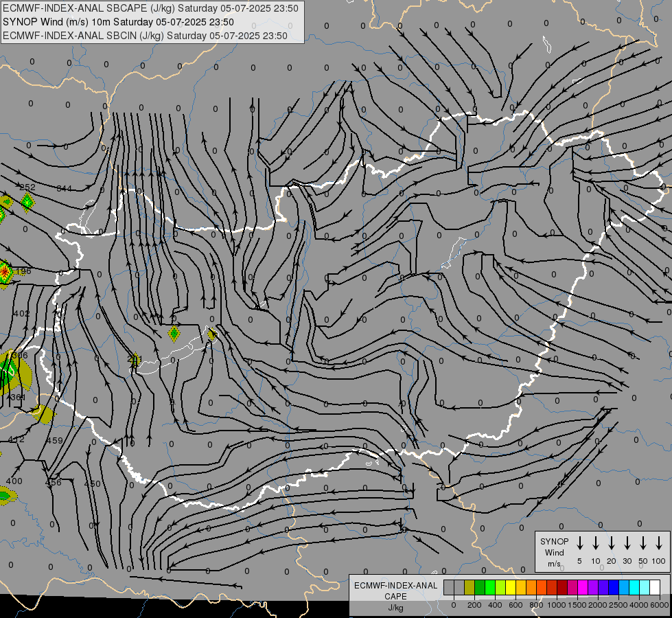Click the 'CAPE' label in color legend
672x618 pixels.
point(395,597)
